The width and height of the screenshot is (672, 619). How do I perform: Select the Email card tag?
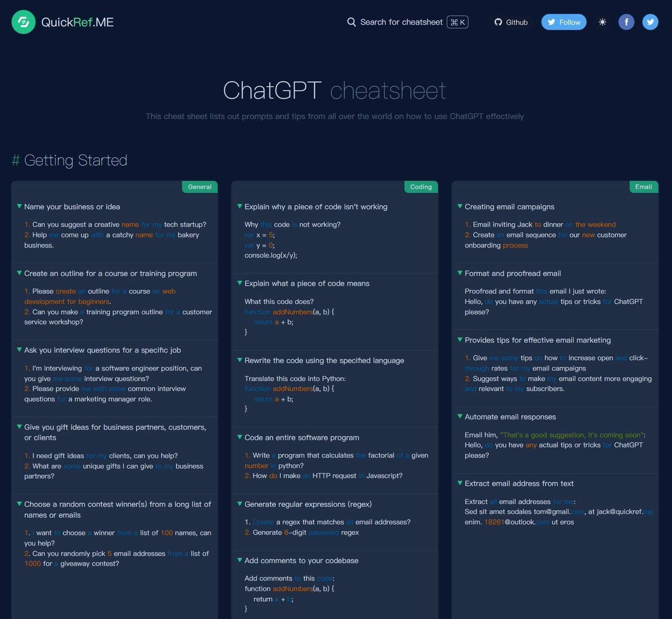click(x=643, y=187)
